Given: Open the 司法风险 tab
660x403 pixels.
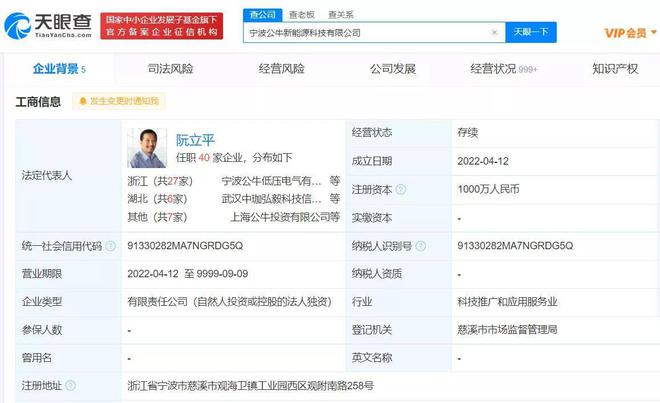Looking at the screenshot, I should pyautogui.click(x=170, y=69).
